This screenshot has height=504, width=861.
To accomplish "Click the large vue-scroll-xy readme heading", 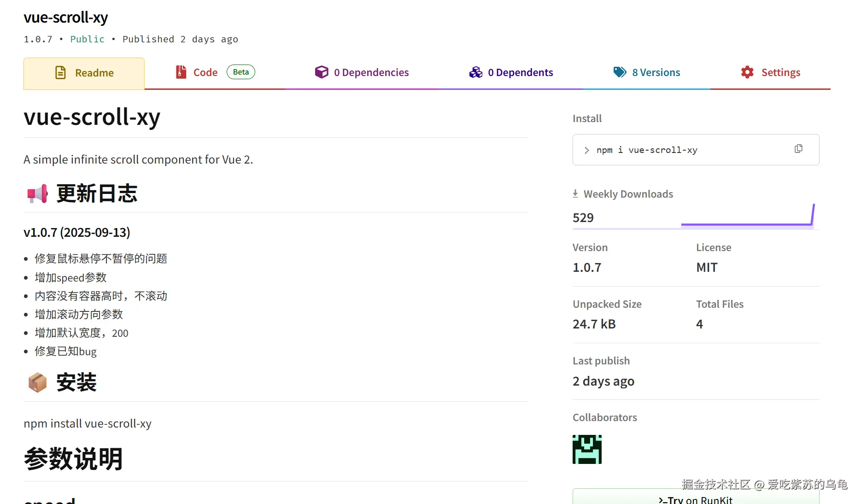I will click(x=92, y=117).
